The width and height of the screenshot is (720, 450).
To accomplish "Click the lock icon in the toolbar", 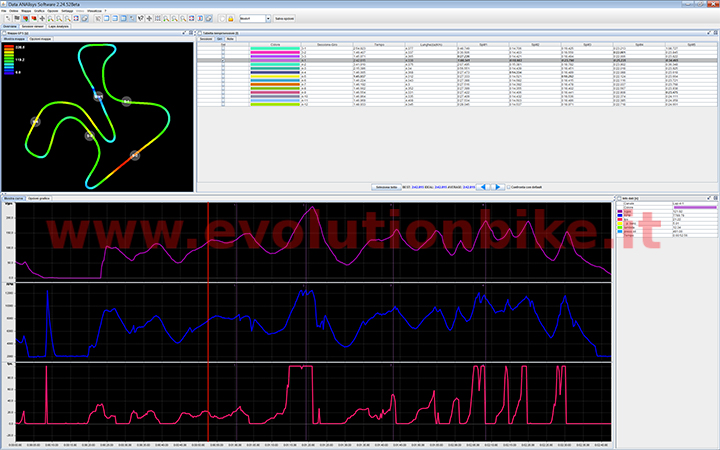I will [x=232, y=18].
